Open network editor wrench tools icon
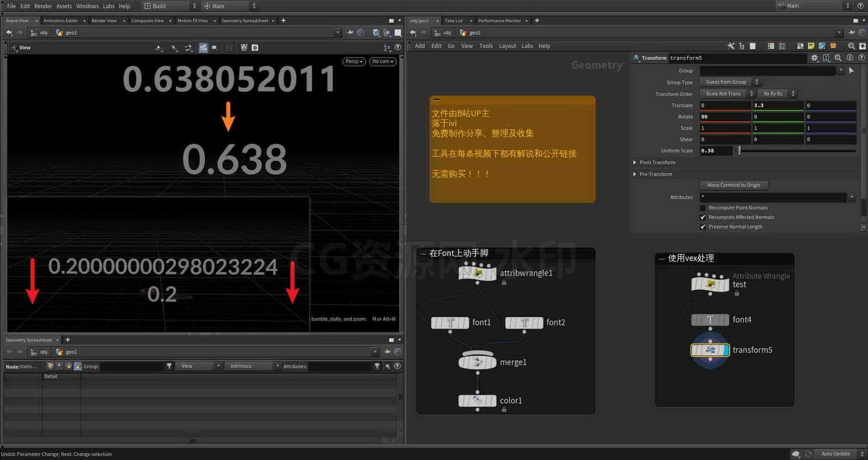Screen dimensions: 868x460 click(x=731, y=46)
